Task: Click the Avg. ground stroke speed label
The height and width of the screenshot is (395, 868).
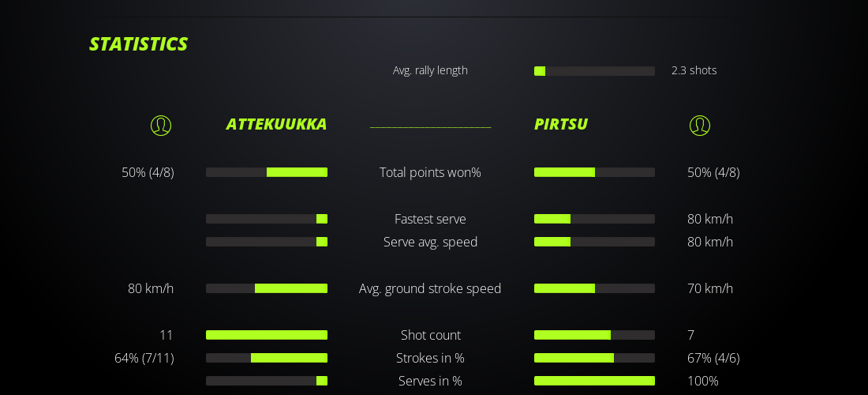Action: pyautogui.click(x=430, y=288)
